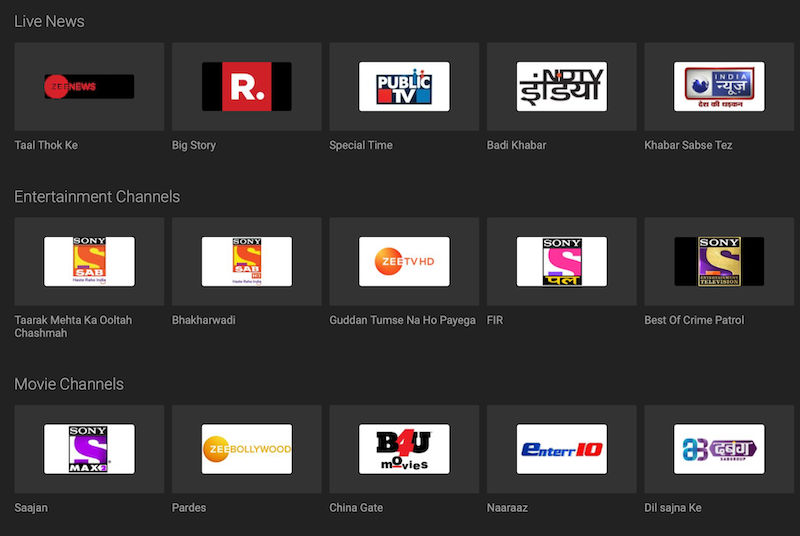
Task: Open the Best Of Crime Patrol title
Action: 694,320
